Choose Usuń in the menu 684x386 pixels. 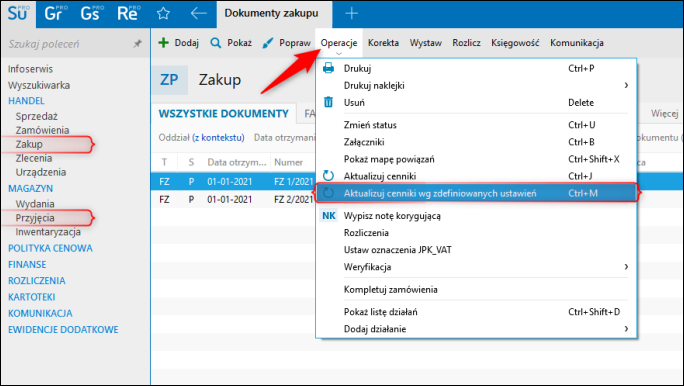tap(476, 102)
